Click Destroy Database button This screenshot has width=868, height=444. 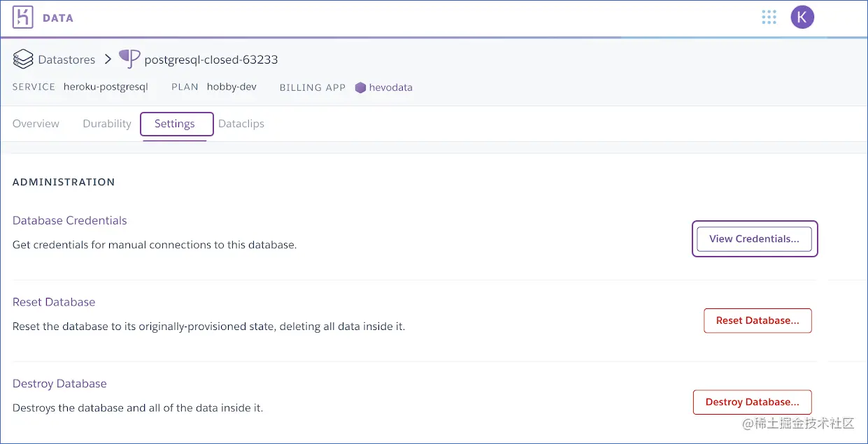click(752, 402)
